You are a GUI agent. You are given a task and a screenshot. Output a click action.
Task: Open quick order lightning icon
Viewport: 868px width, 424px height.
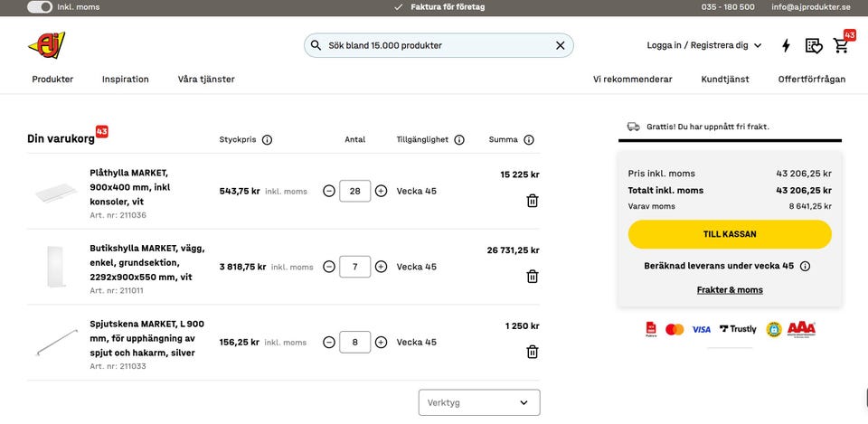tap(786, 45)
